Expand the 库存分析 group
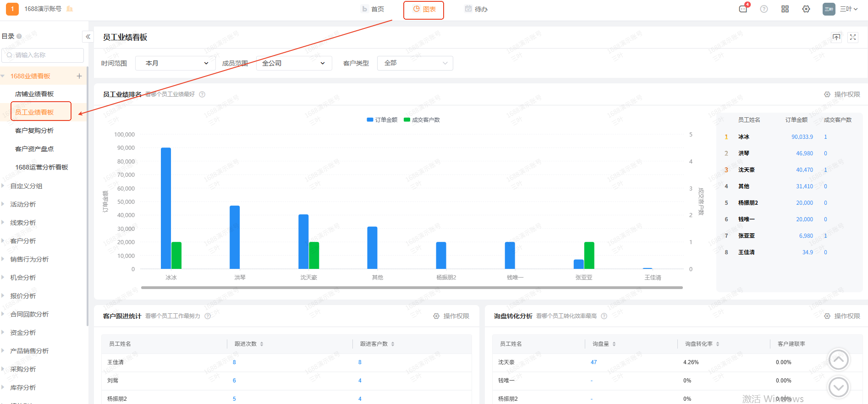 [3, 388]
